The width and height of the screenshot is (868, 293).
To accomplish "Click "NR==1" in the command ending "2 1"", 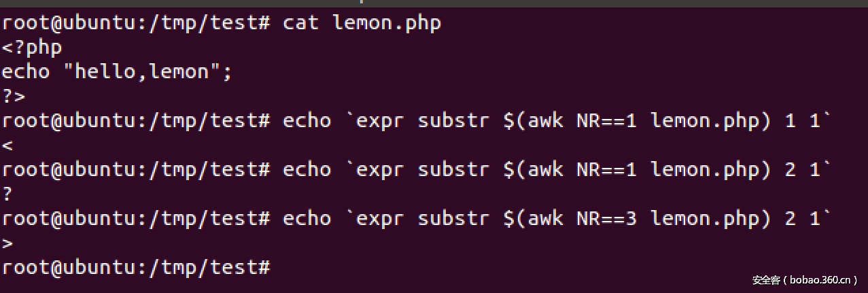I will 607,170.
